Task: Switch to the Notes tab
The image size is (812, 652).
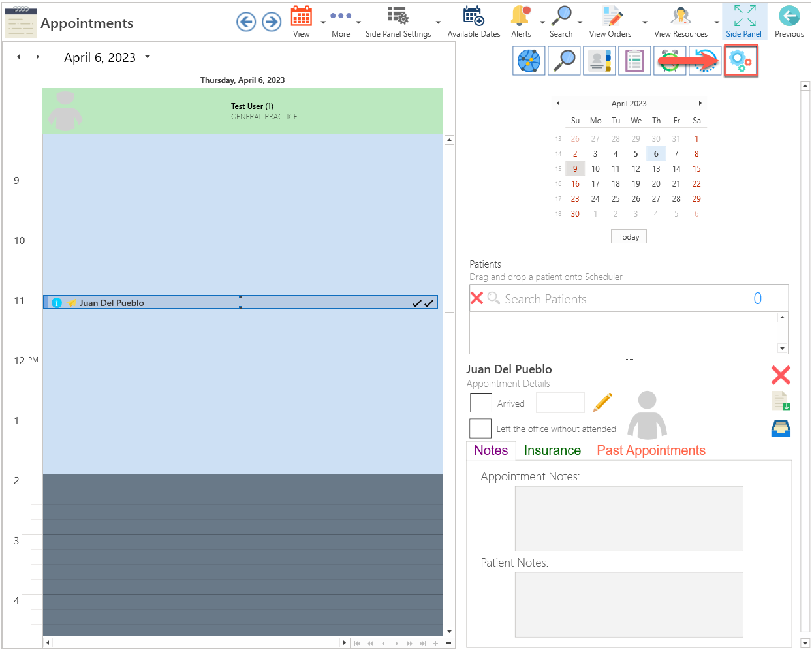Action: click(491, 450)
